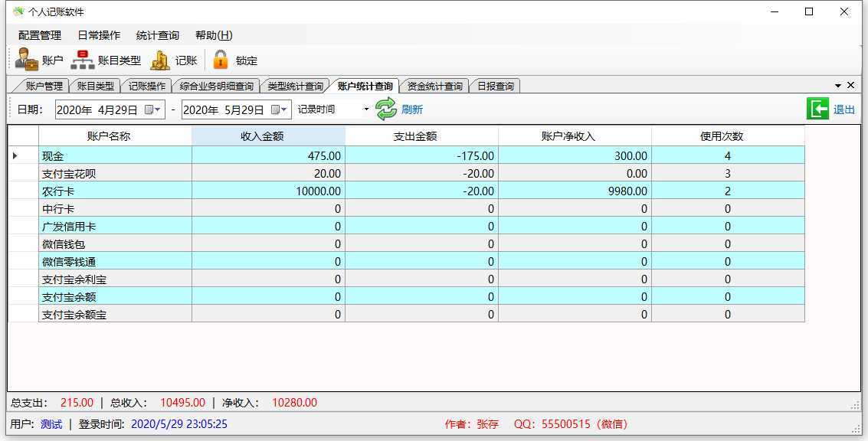Expand the 记录时间 dropdown
This screenshot has height=441, width=868.
click(366, 109)
